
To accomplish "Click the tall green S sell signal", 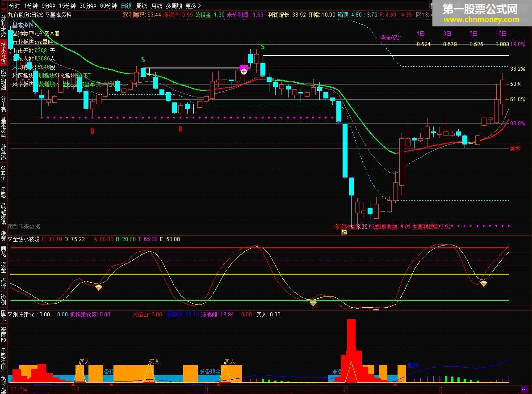I will coord(263,47).
